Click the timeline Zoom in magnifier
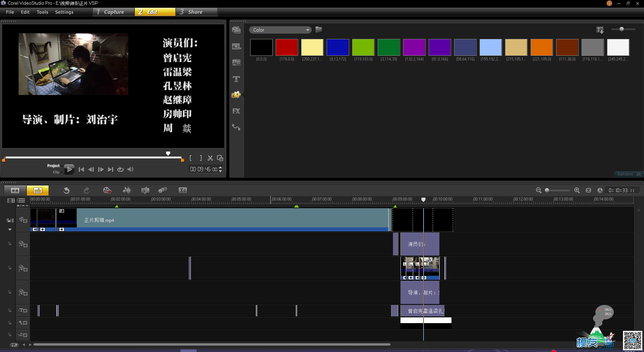Viewport: 644px width, 352px height. [x=577, y=190]
